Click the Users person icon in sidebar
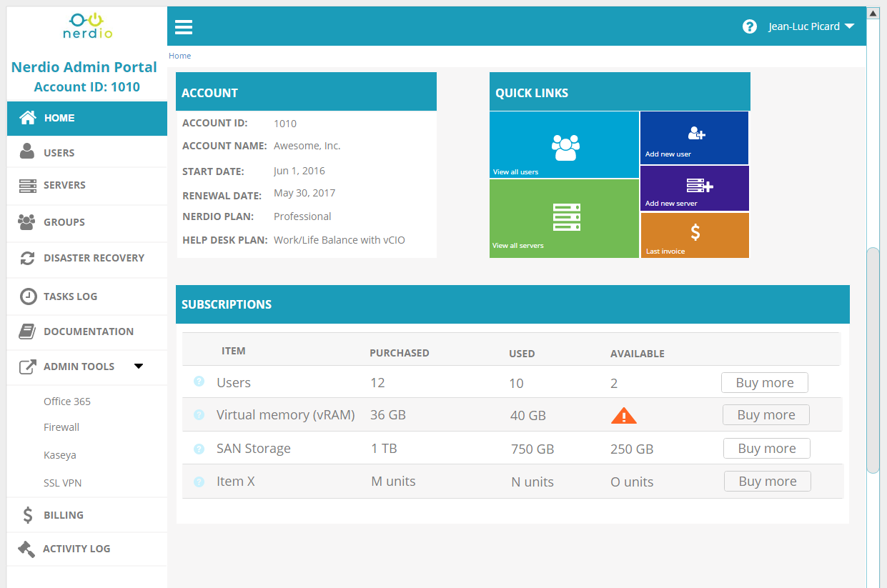Viewport: 887px width, 588px height. (x=27, y=151)
